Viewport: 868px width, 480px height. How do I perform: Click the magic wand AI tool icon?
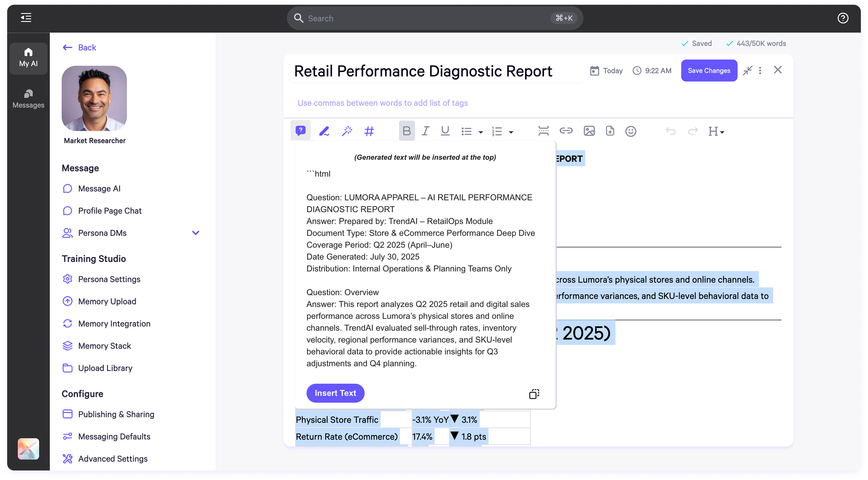pos(347,131)
